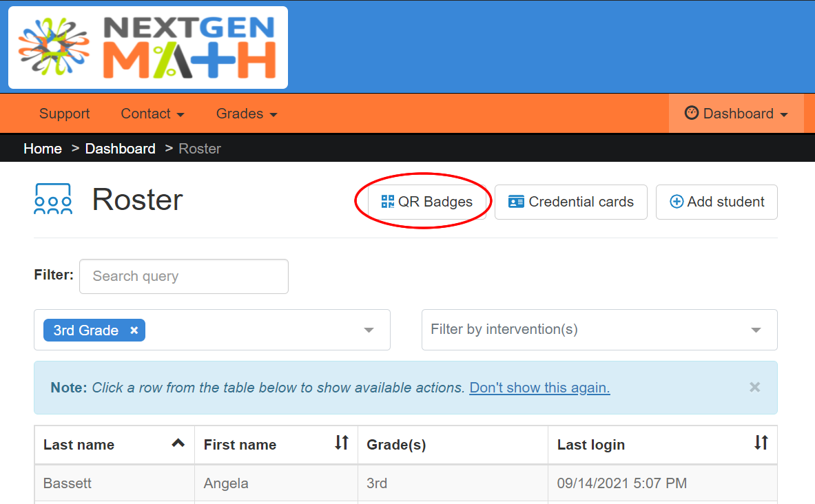Click the Dashboard gauge icon
815x504 pixels.
point(691,113)
